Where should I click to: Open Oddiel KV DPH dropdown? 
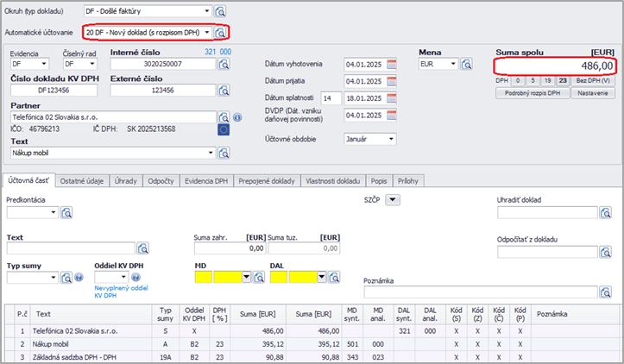tap(123, 277)
